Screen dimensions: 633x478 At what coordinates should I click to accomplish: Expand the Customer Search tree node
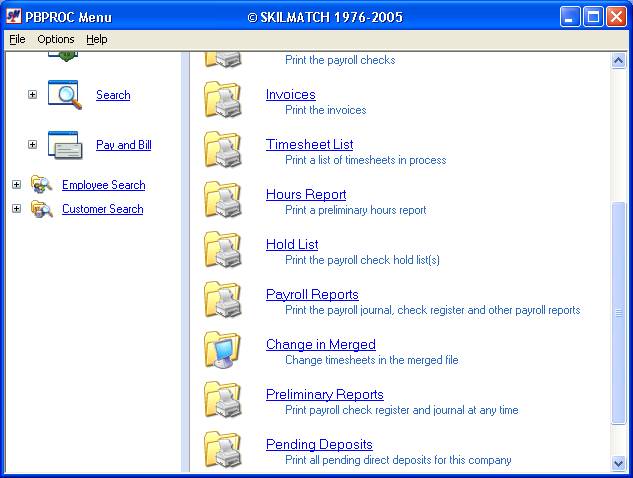point(16,209)
